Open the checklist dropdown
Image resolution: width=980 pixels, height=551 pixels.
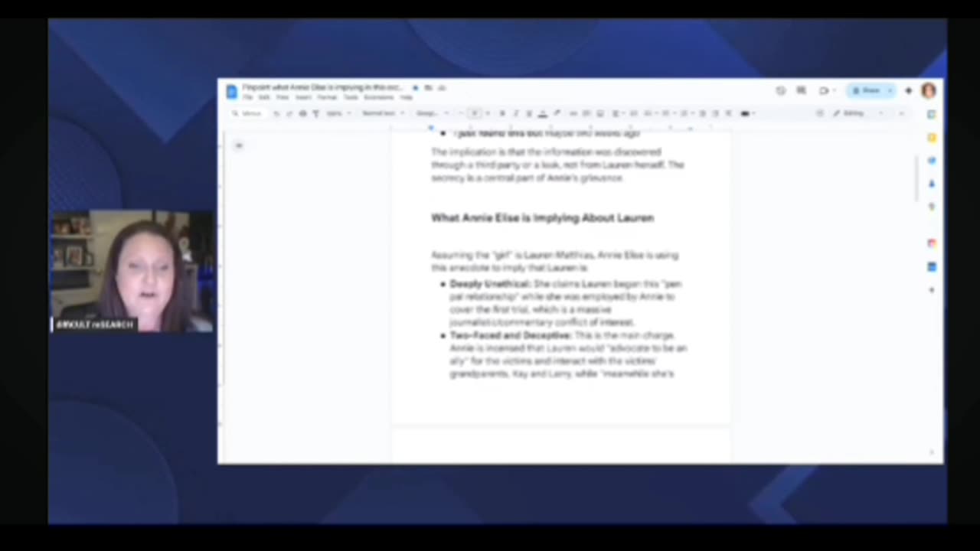[649, 113]
